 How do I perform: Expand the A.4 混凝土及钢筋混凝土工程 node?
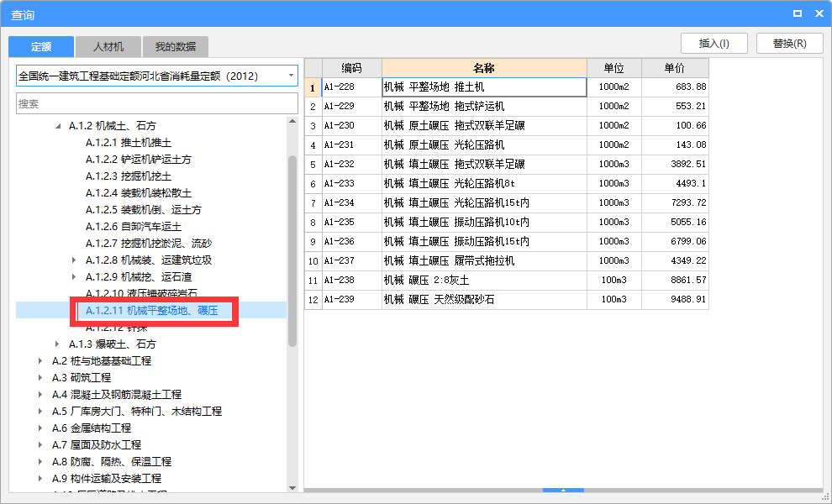coord(40,395)
